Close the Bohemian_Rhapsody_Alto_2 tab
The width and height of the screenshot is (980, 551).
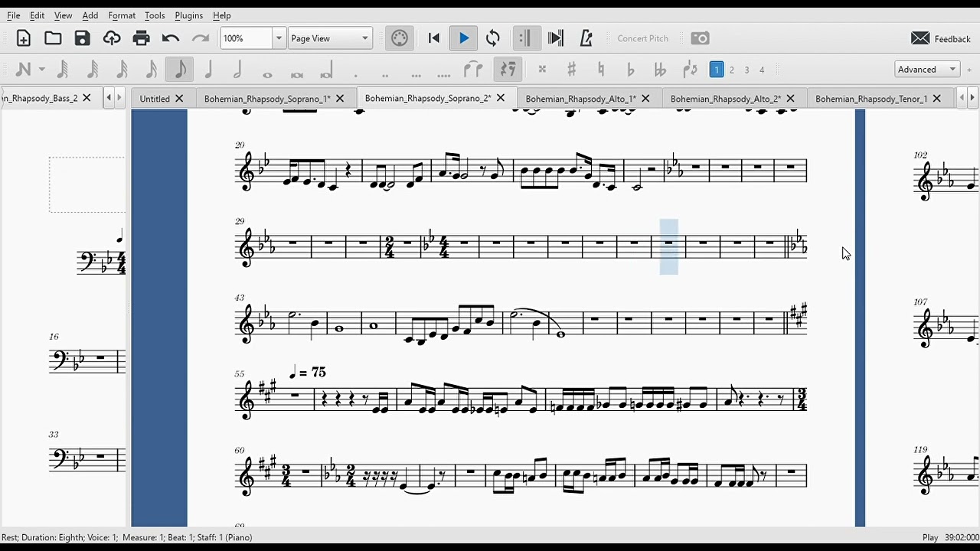point(790,99)
